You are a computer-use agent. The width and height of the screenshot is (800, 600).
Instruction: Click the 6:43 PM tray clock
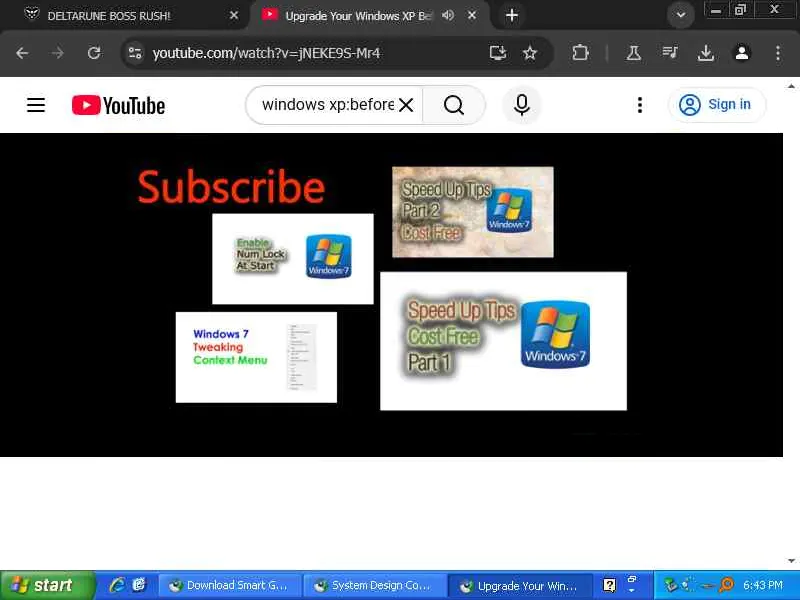tap(763, 585)
